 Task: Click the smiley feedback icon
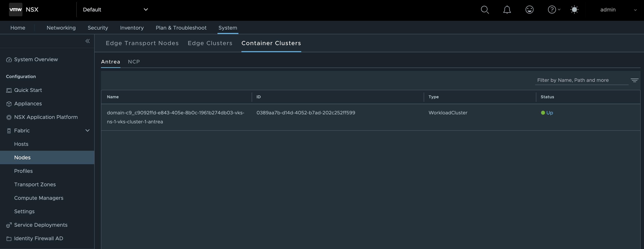tap(529, 10)
